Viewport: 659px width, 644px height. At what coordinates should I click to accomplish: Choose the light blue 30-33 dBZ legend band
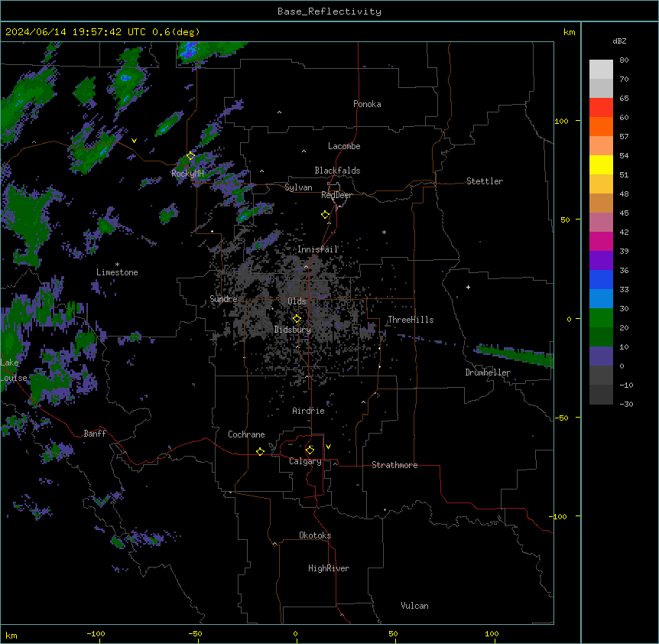pyautogui.click(x=601, y=299)
